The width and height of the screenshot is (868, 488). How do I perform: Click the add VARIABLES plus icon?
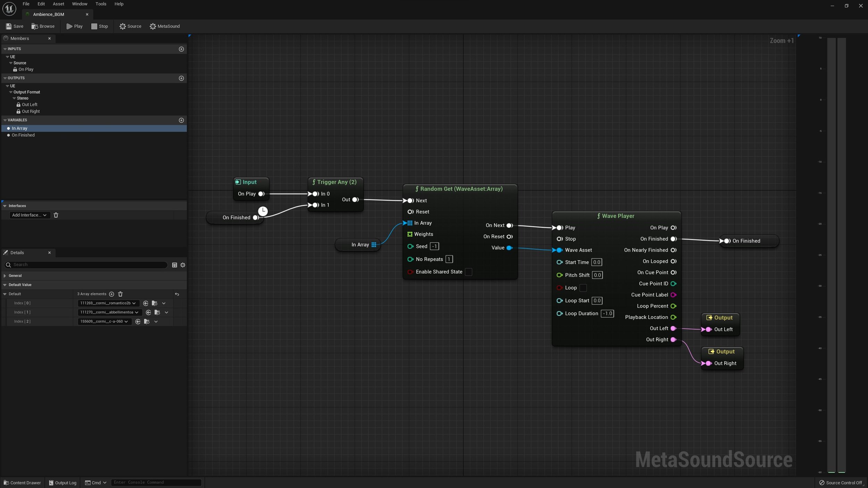pos(182,120)
